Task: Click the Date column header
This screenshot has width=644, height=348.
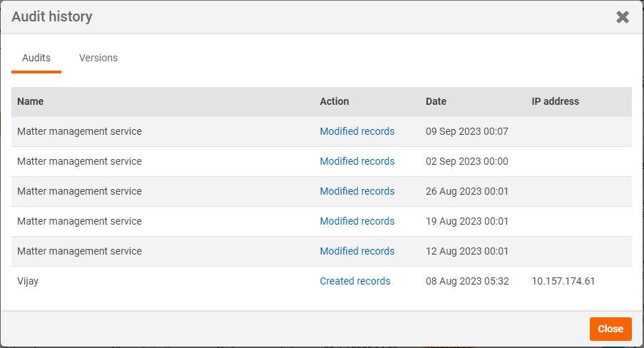Action: pos(436,101)
